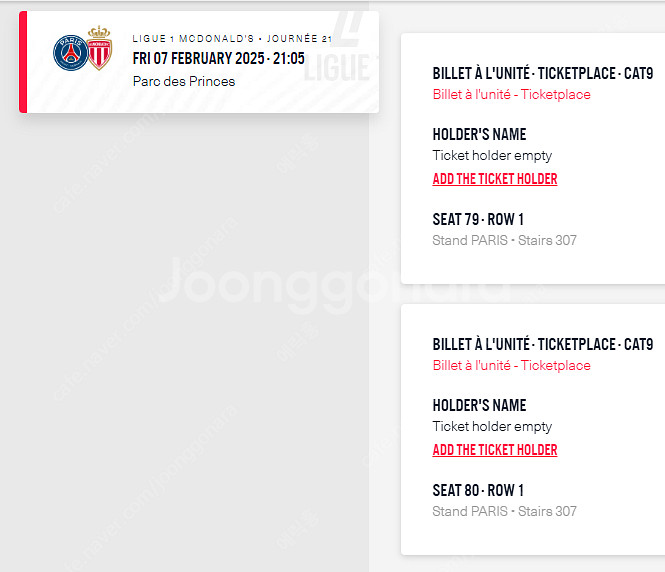
Task: Click the first Billet à l'unité Ticketplace link
Action: (511, 94)
